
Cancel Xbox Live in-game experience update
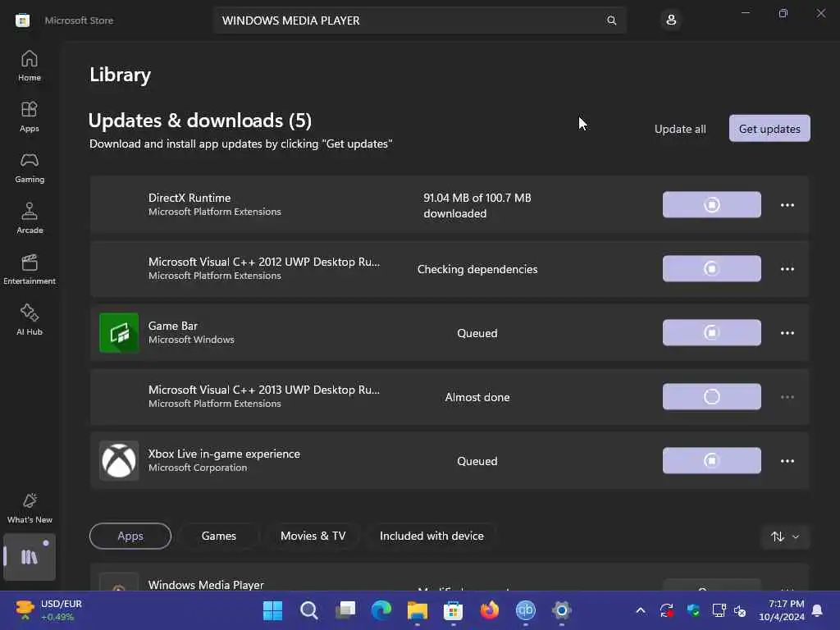point(711,461)
